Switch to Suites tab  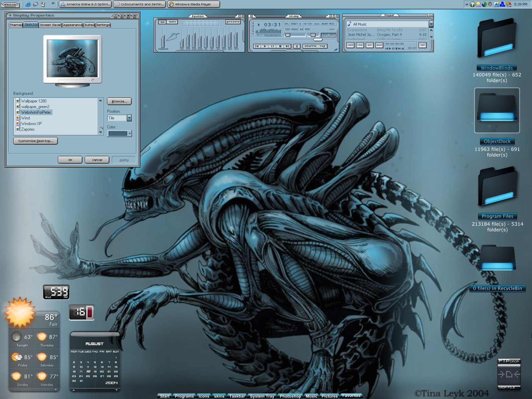pos(89,25)
